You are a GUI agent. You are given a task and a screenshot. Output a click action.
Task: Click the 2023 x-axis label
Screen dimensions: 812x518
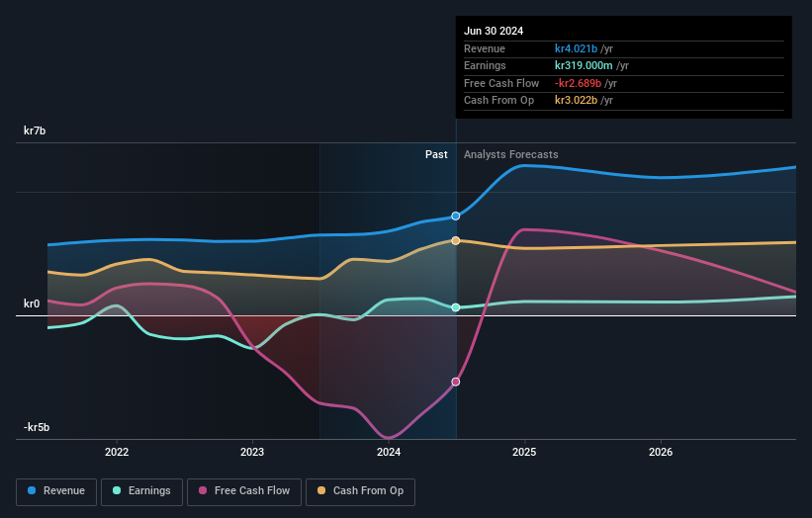[x=252, y=452]
